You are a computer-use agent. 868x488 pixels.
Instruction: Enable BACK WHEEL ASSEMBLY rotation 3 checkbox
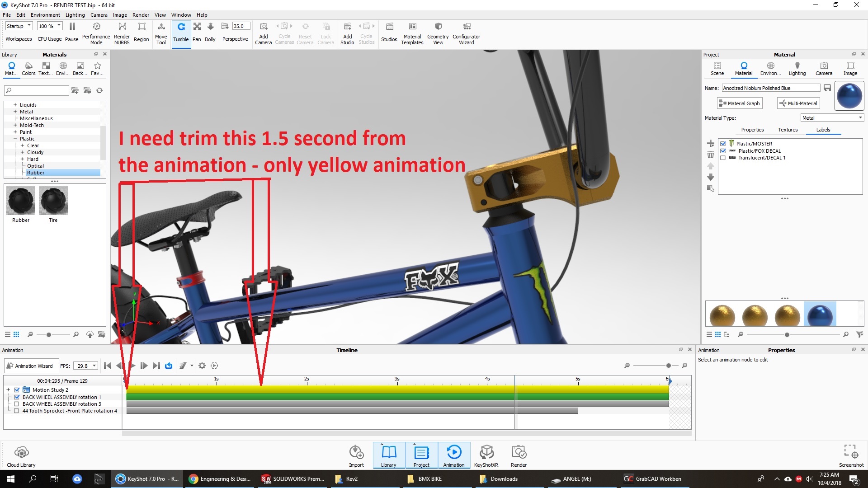(17, 404)
